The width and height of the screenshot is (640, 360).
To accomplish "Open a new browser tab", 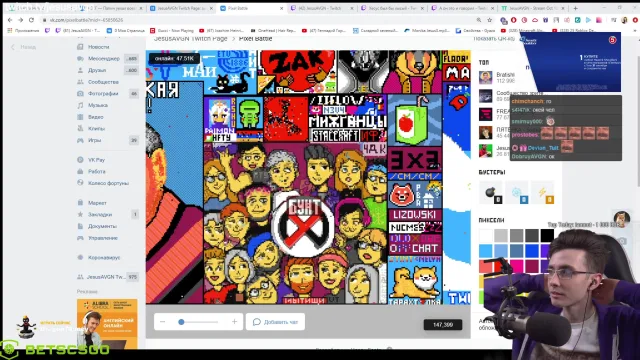I will [x=576, y=8].
